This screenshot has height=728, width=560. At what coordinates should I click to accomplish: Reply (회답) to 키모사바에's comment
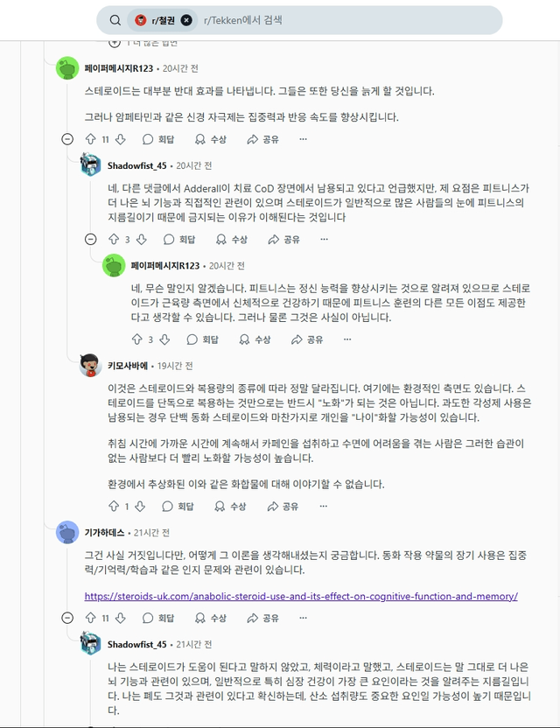click(x=180, y=506)
